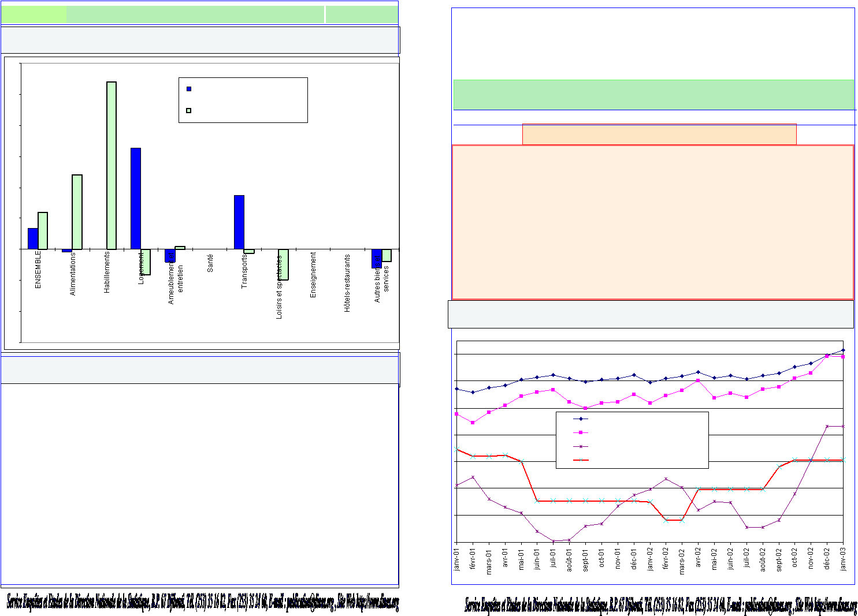The width and height of the screenshot is (858, 616).
Task: Select the Logement category label
Action: pyautogui.click(x=141, y=268)
